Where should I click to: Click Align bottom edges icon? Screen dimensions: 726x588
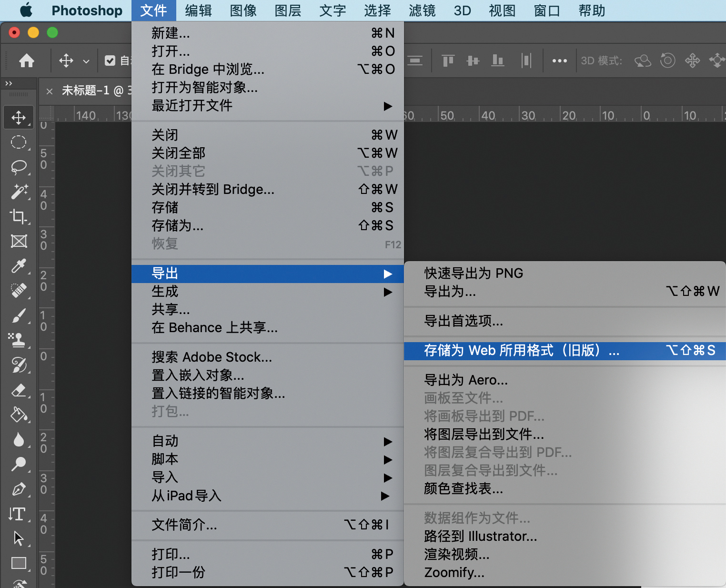click(498, 61)
